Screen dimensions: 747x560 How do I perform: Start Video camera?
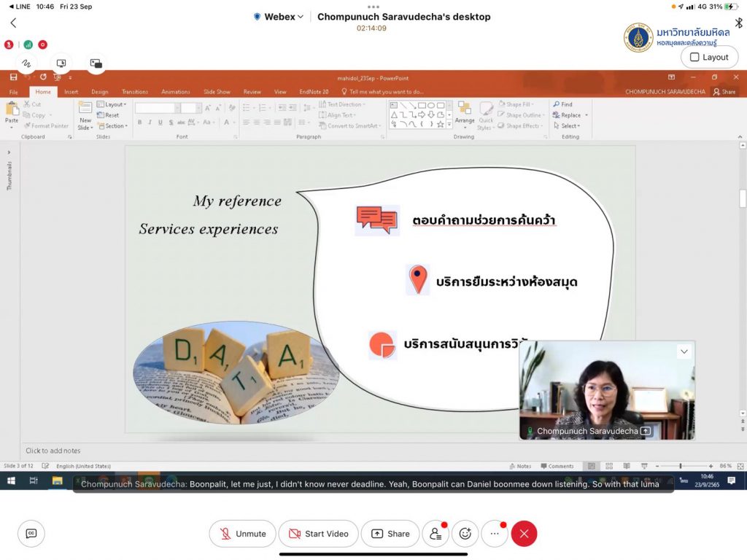[x=319, y=534]
